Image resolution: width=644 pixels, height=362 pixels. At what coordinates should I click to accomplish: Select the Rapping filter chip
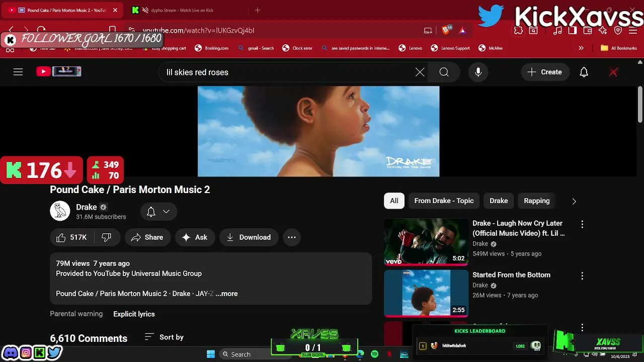[x=537, y=201]
